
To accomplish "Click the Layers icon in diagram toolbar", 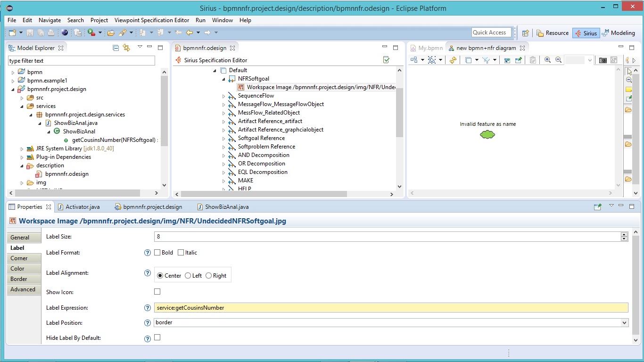I will pos(468,60).
